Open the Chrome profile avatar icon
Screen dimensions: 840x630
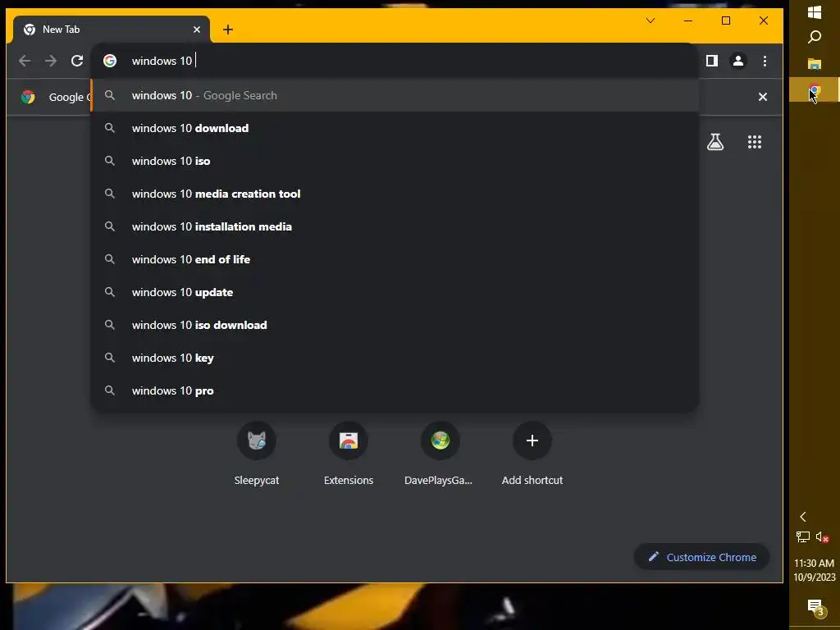[x=738, y=61]
